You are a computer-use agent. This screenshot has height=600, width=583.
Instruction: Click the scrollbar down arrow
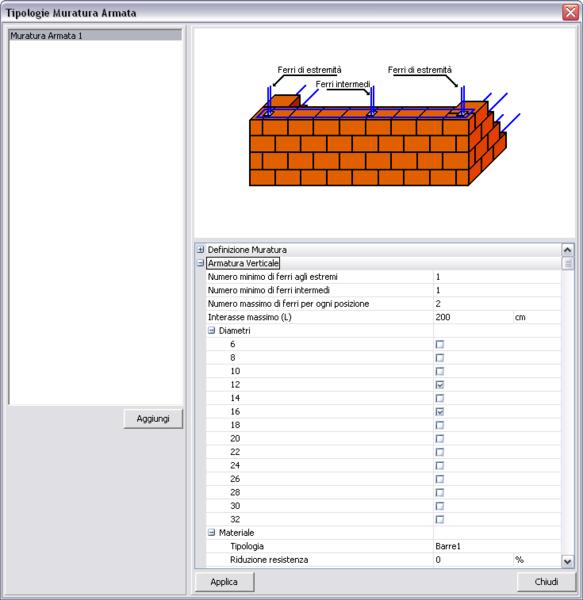coord(567,561)
